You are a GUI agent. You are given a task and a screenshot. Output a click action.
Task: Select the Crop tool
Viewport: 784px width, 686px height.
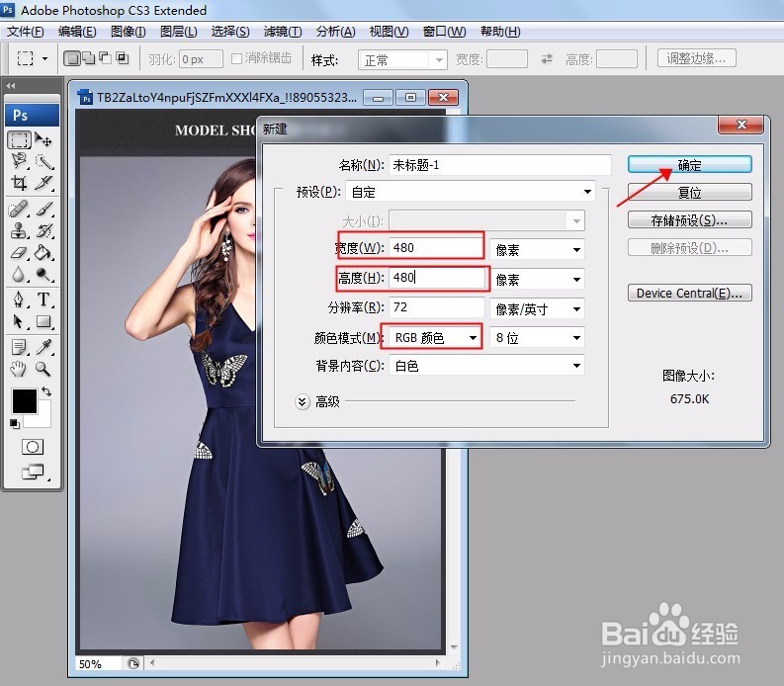(x=19, y=183)
